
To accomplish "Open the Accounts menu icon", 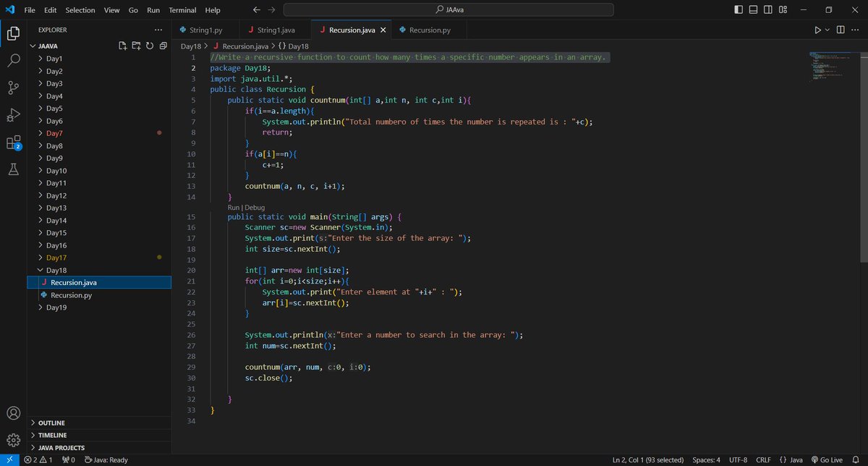I will pos(13,414).
